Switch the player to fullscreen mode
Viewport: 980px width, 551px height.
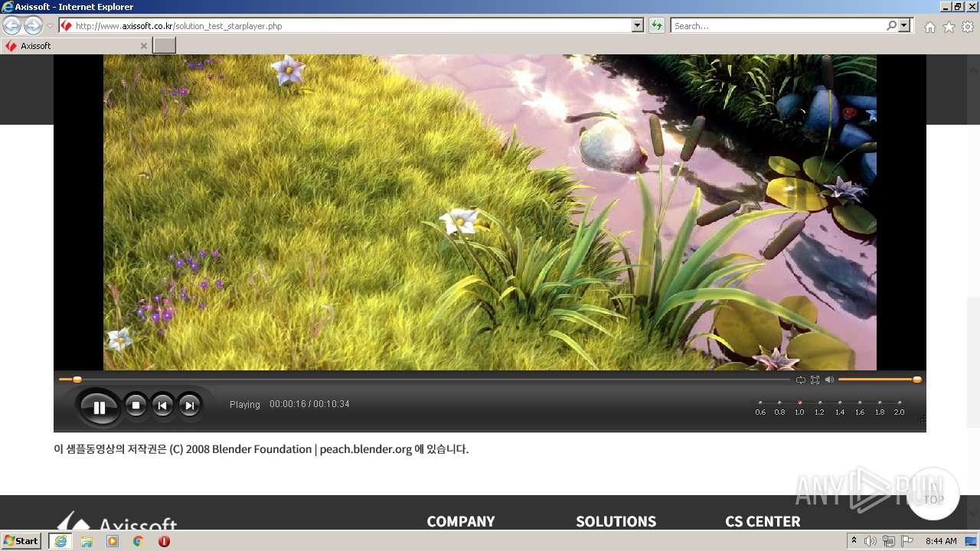point(815,380)
